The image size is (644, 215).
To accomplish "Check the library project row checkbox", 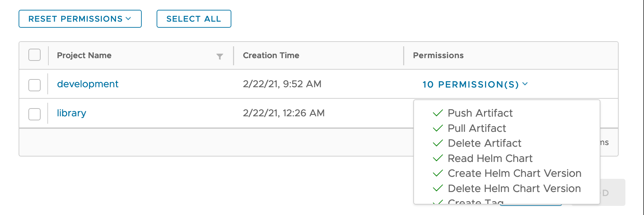I will [x=34, y=114].
